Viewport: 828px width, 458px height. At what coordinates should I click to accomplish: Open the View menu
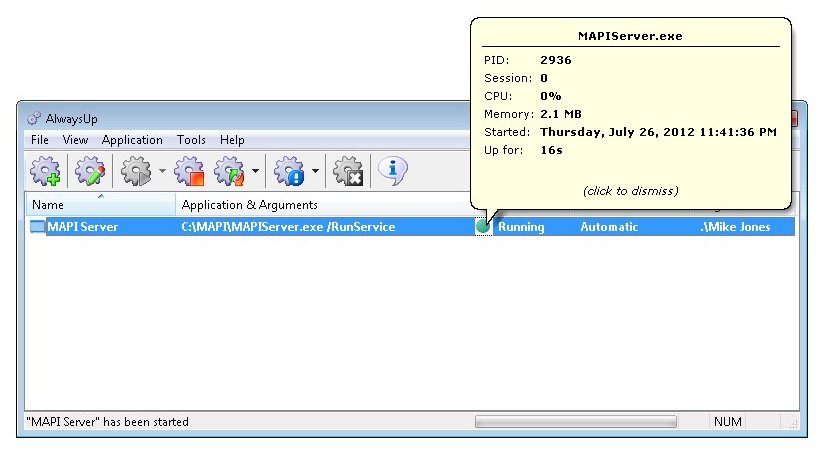coord(75,140)
